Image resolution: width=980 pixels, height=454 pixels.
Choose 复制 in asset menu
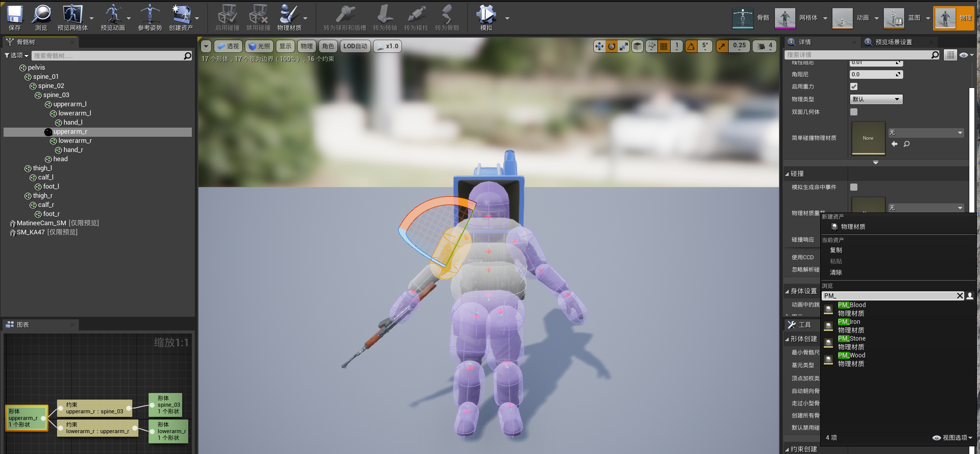tap(836, 250)
